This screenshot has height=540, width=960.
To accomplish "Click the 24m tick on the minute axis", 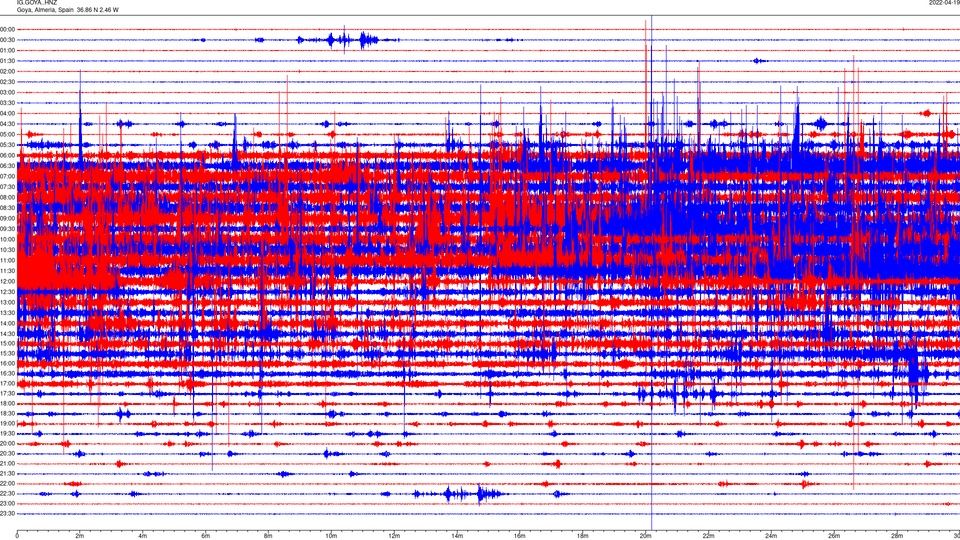I will (771, 536).
